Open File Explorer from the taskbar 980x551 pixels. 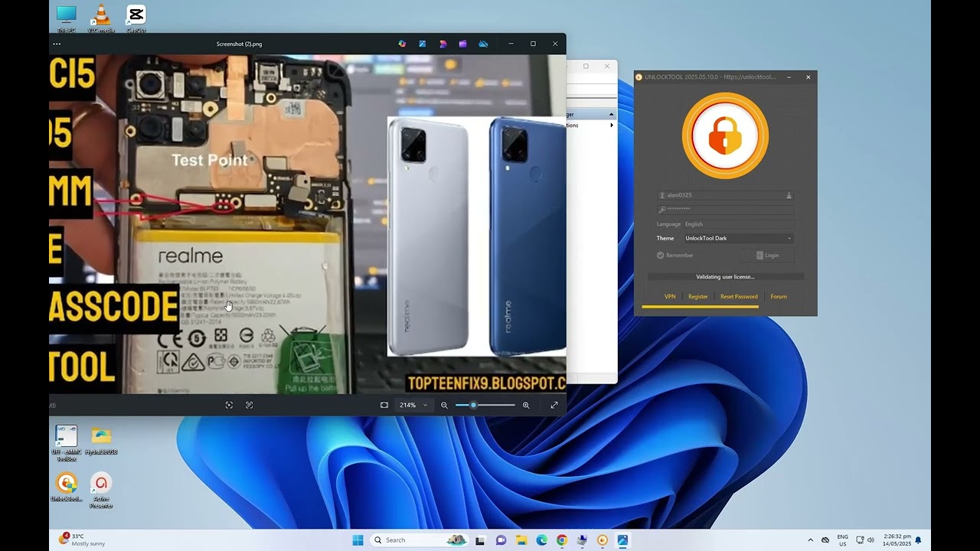[x=521, y=540]
